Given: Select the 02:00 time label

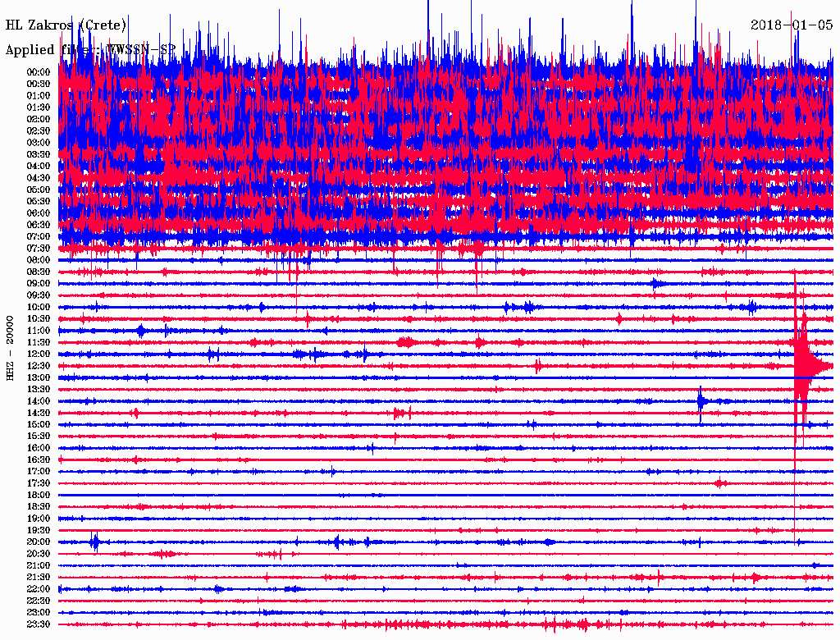Looking at the screenshot, I should click(x=39, y=120).
